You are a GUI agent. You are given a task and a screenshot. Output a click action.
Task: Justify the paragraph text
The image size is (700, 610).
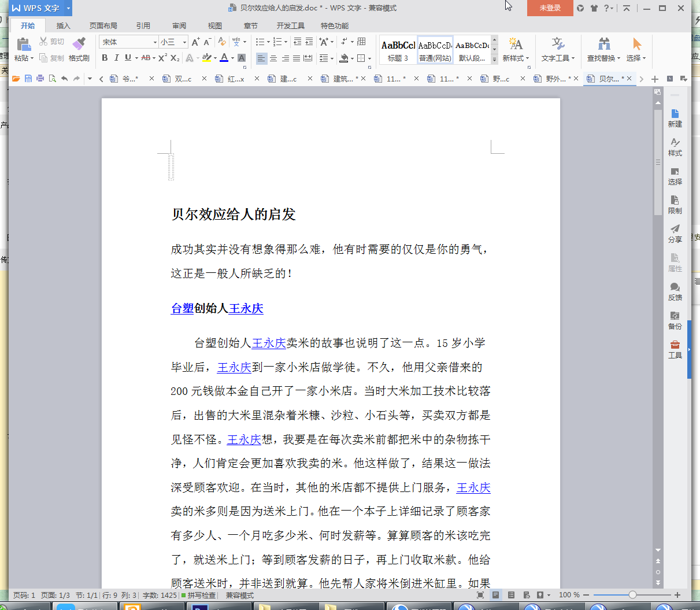click(x=297, y=58)
